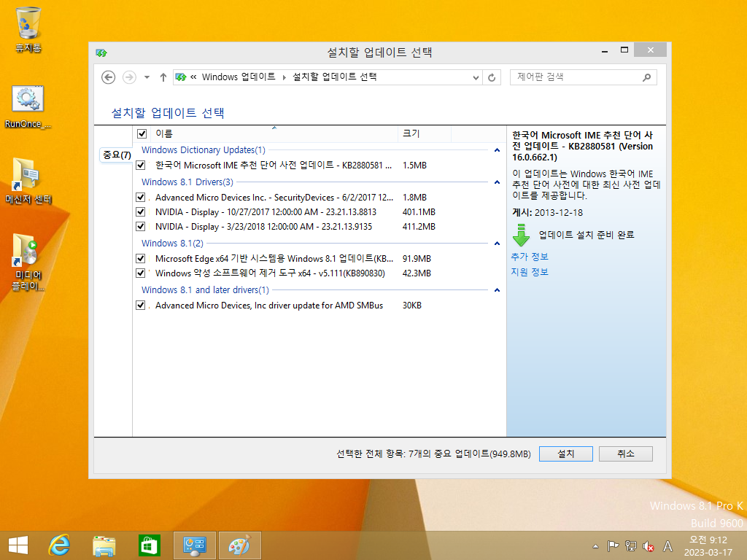This screenshot has height=560, width=747.
Task: Launch Internet Explorer from the taskbar
Action: coord(60,545)
